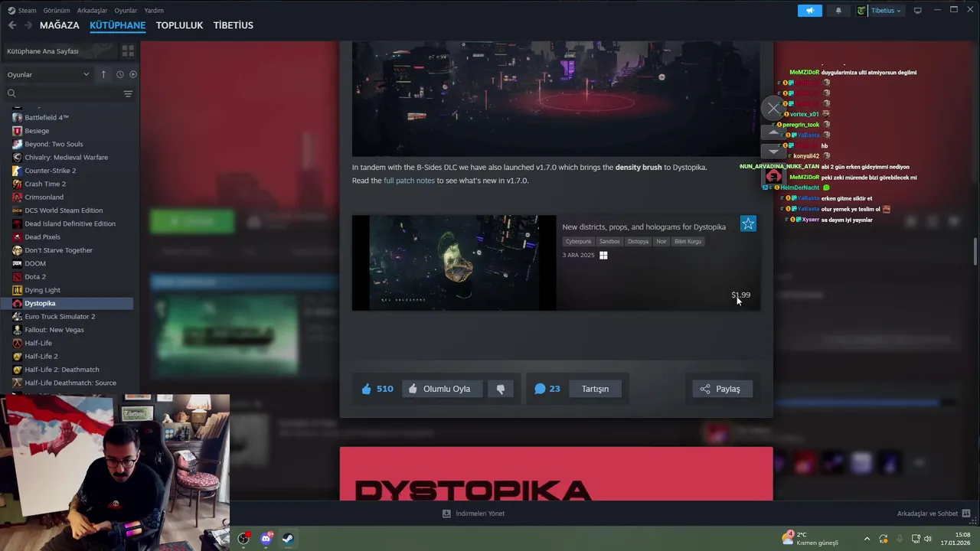Click the Steam taskbar icon
This screenshot has width=980, height=551.
(x=288, y=539)
